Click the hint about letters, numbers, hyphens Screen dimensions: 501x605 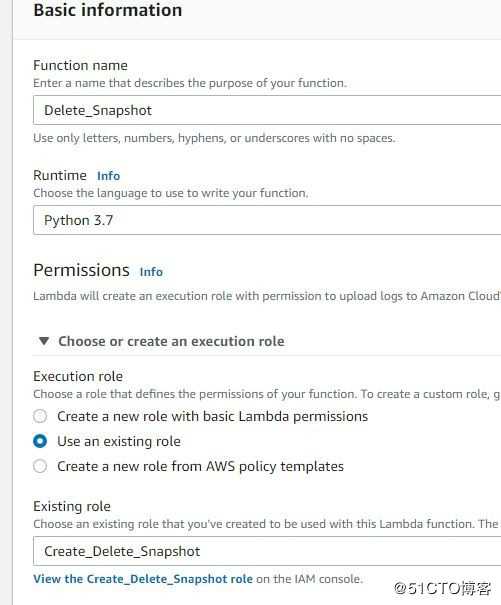[214, 138]
